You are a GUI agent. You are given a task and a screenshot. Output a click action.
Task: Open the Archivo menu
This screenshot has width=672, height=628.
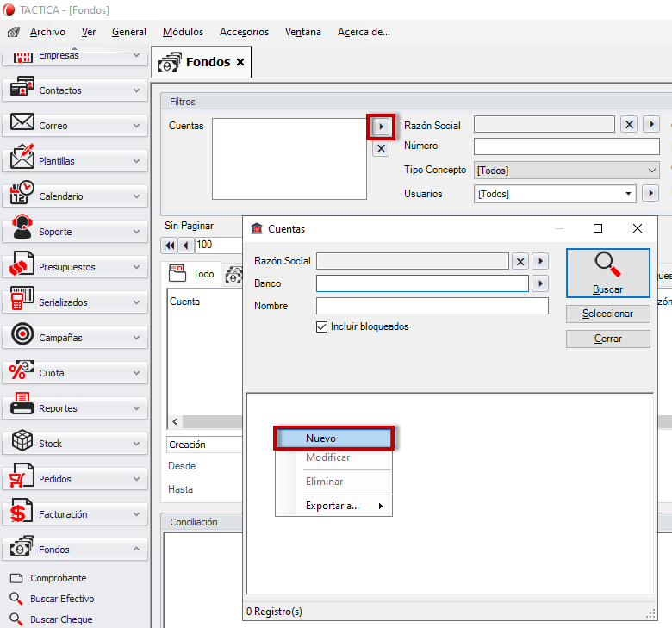click(x=47, y=32)
